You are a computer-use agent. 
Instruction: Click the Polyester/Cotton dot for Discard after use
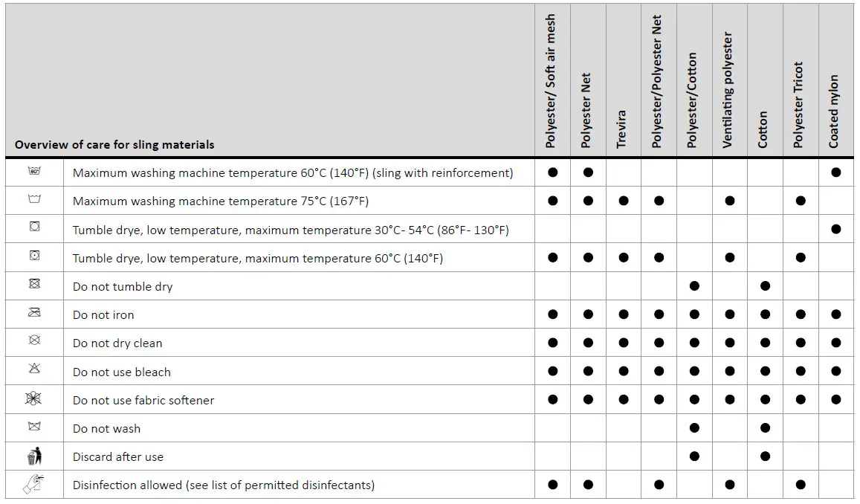click(x=694, y=456)
